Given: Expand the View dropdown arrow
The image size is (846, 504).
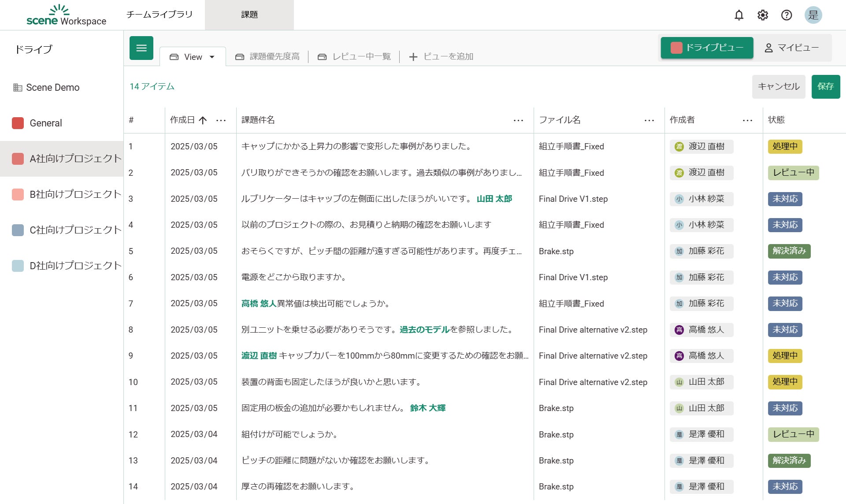Looking at the screenshot, I should pyautogui.click(x=212, y=57).
